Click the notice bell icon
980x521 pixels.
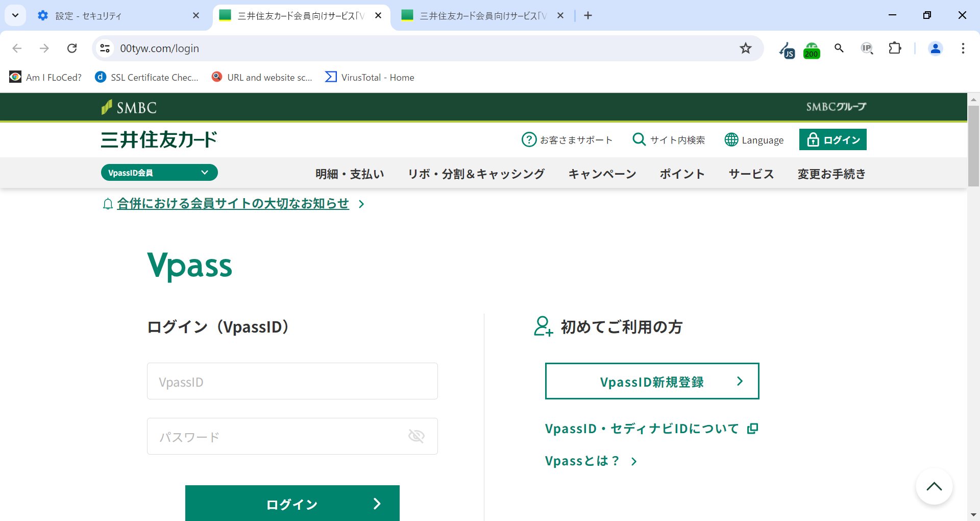coord(108,204)
